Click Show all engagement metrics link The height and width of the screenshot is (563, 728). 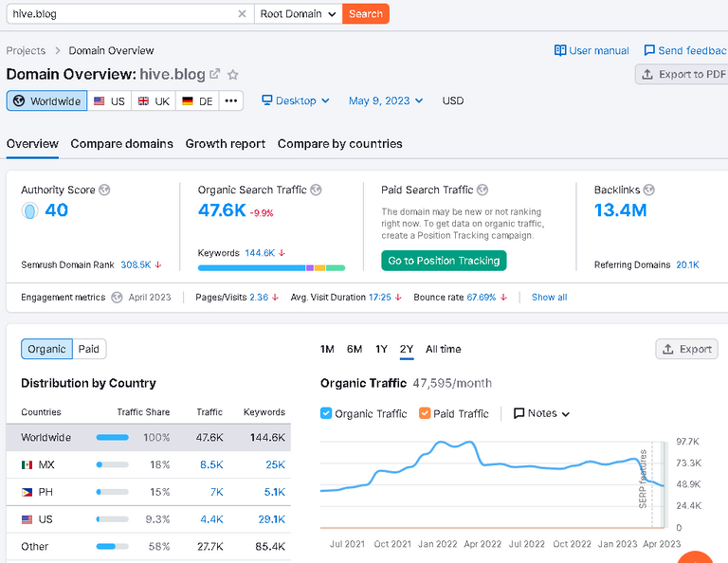pyautogui.click(x=549, y=297)
